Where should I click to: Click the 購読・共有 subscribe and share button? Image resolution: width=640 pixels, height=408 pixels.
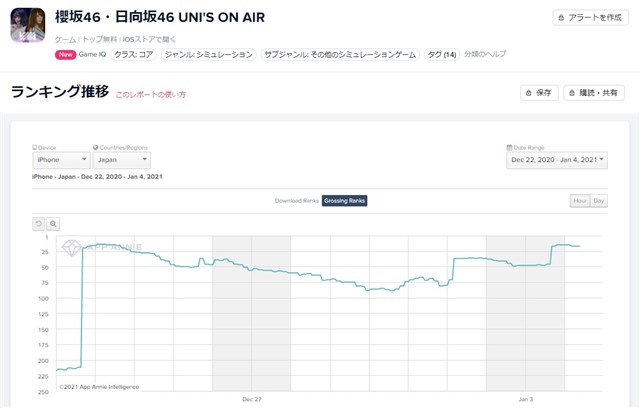pos(594,93)
